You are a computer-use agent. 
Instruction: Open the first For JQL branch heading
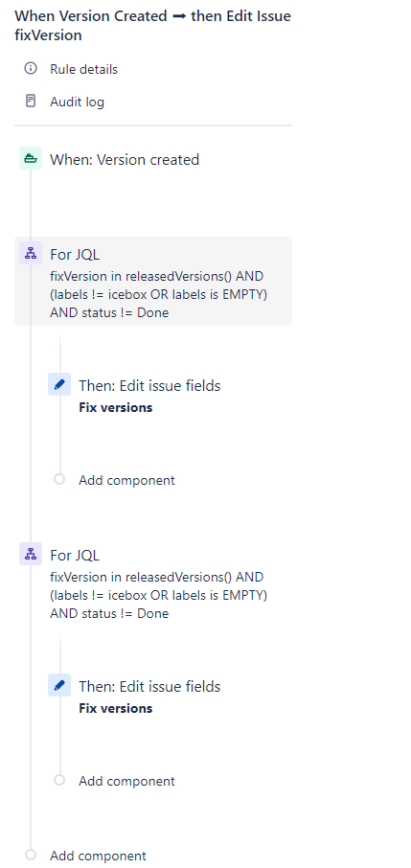click(75, 255)
